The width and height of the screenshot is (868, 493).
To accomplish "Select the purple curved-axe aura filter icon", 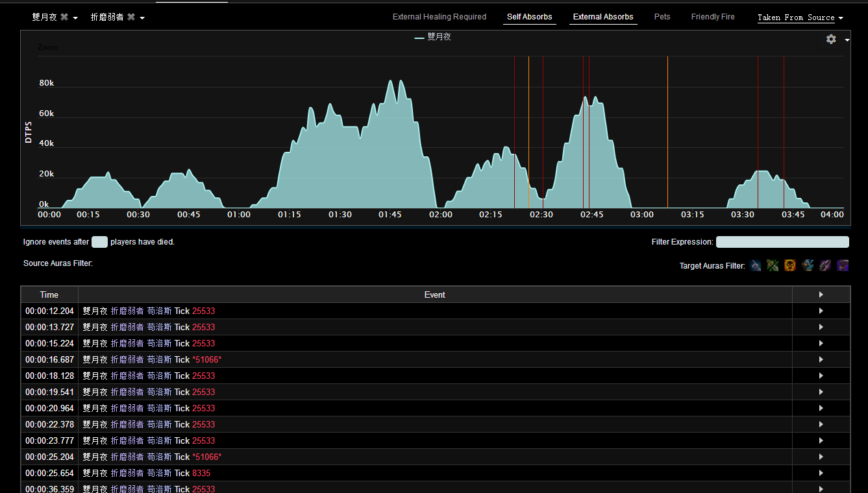I will tap(843, 265).
